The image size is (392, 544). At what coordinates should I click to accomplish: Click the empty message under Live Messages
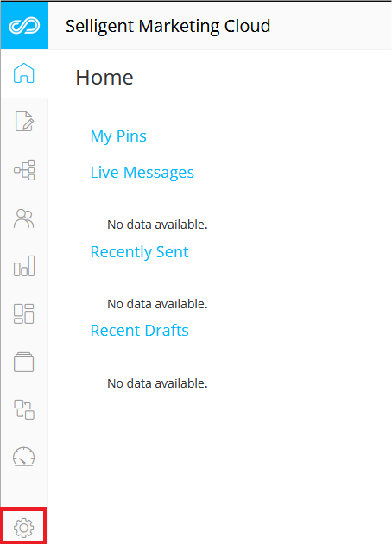coord(157,225)
